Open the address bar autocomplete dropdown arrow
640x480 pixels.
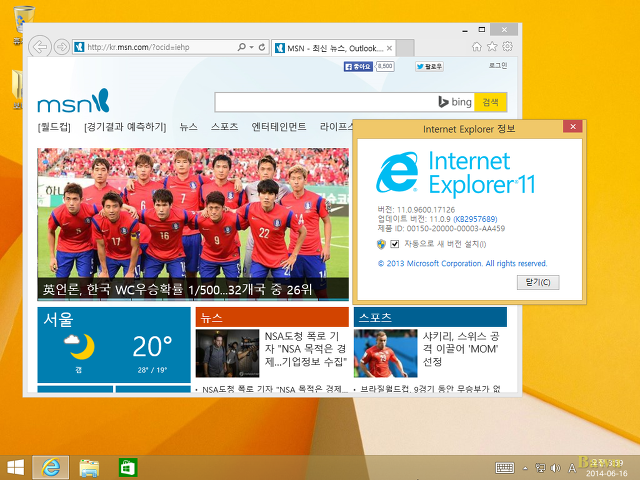251,47
